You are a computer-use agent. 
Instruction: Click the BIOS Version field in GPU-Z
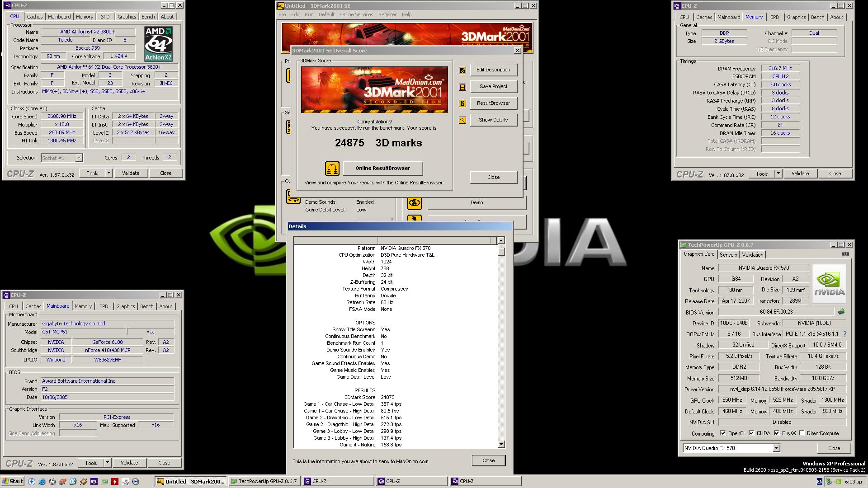[x=776, y=312]
